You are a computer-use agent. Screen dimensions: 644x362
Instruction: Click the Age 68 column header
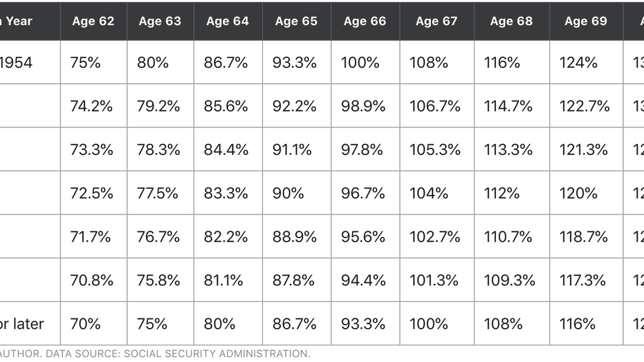pyautogui.click(x=511, y=21)
